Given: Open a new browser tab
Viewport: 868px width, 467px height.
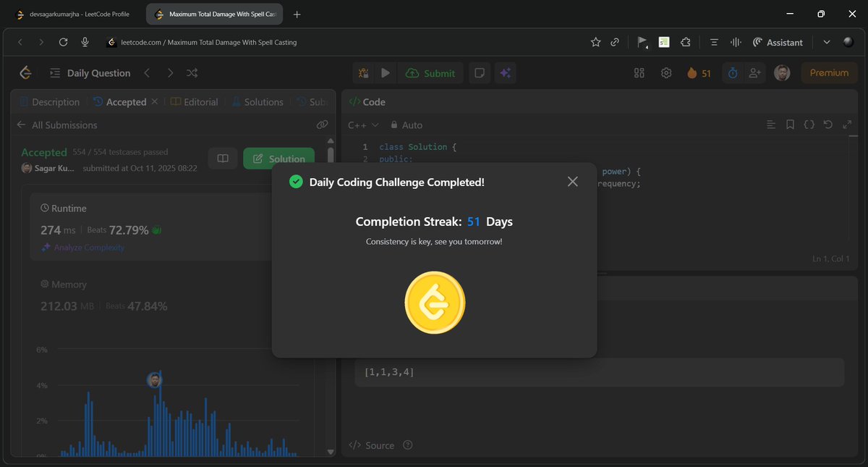Looking at the screenshot, I should (297, 14).
